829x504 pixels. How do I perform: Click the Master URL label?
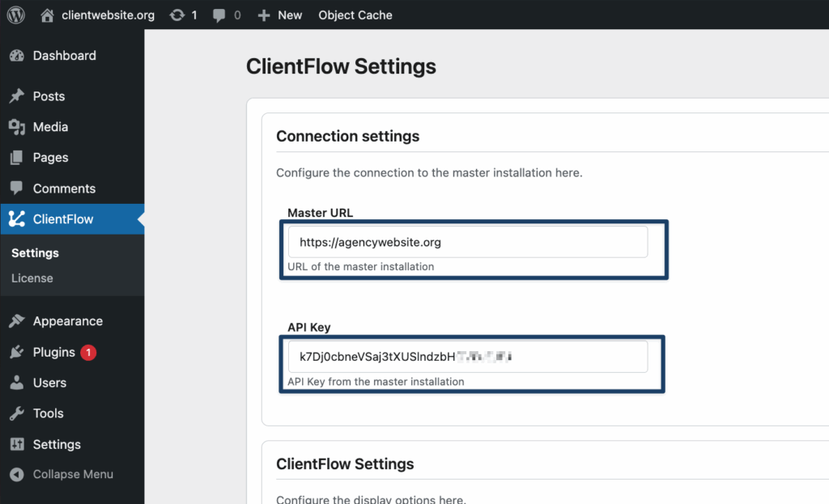(320, 213)
